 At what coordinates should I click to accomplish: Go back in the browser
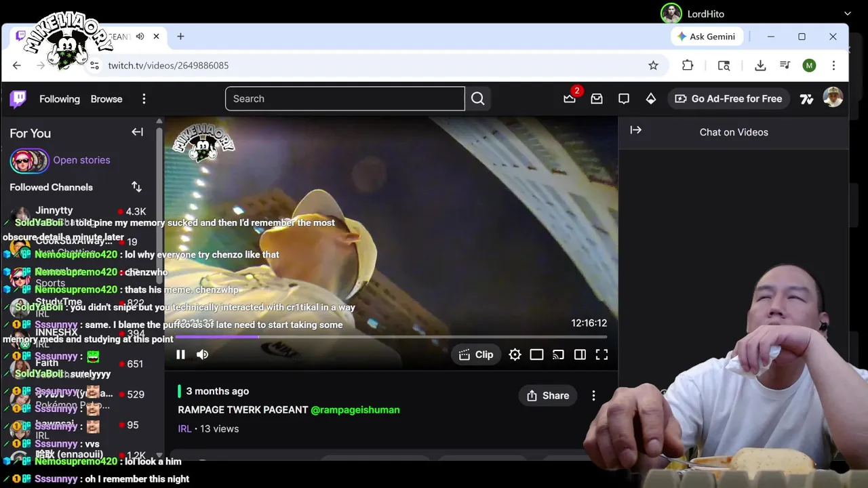pos(17,66)
